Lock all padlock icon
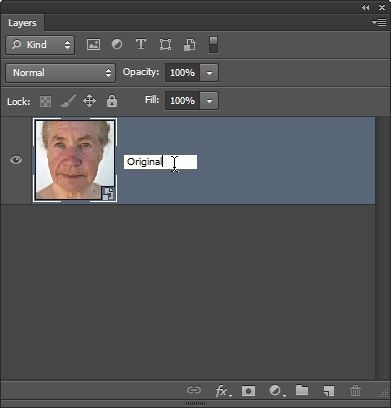This screenshot has height=408, width=391. pyautogui.click(x=112, y=101)
